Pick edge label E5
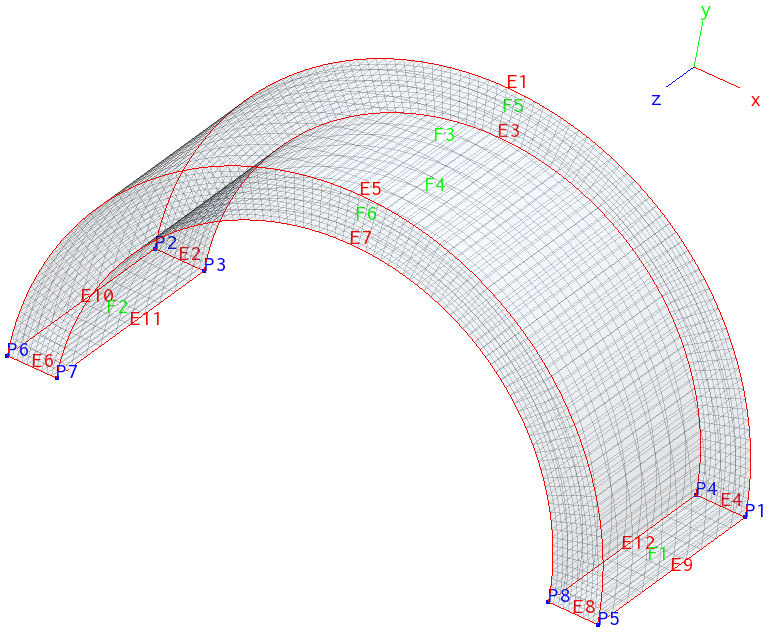Screen dimensions: 782x632 tap(371, 189)
